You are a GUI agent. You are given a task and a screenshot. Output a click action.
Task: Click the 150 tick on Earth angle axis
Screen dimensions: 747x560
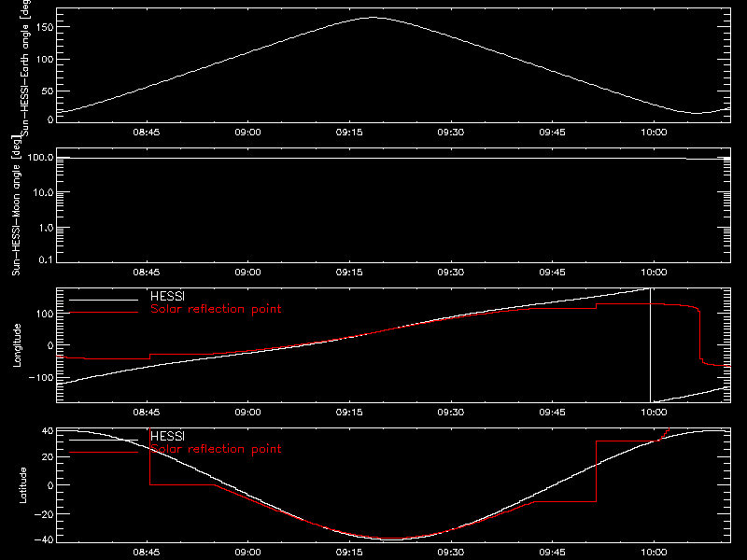45,27
